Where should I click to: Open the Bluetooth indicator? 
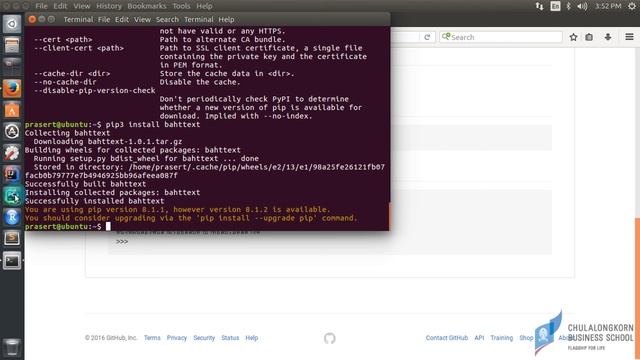(x=568, y=6)
